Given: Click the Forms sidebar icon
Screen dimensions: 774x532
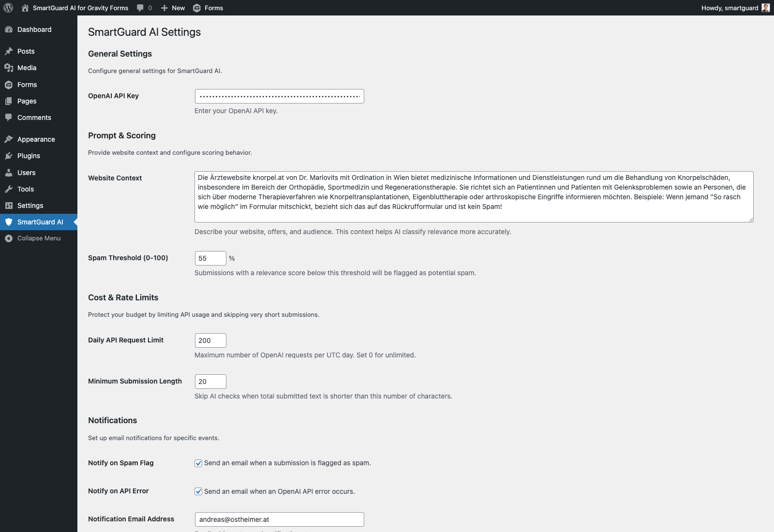Looking at the screenshot, I should (9, 85).
